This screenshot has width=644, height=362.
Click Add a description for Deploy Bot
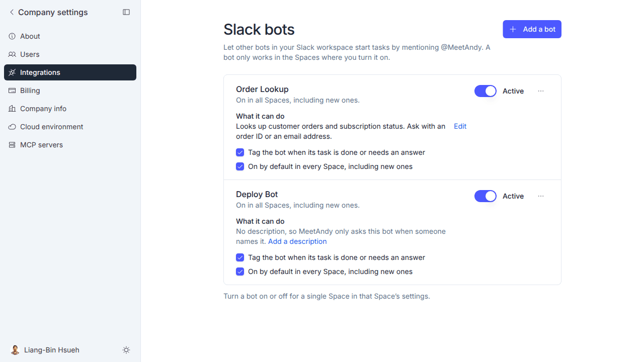[297, 241]
